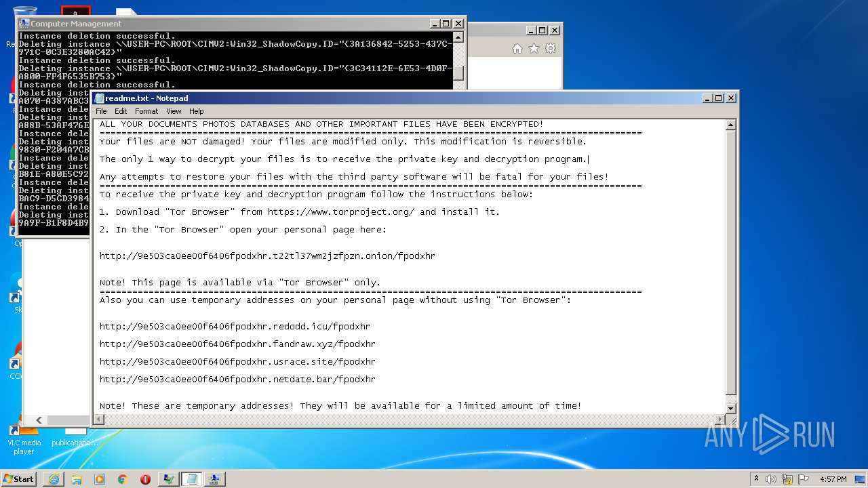Click the redodd.icu address line
Viewport: 868px width, 488px height.
coord(235,327)
